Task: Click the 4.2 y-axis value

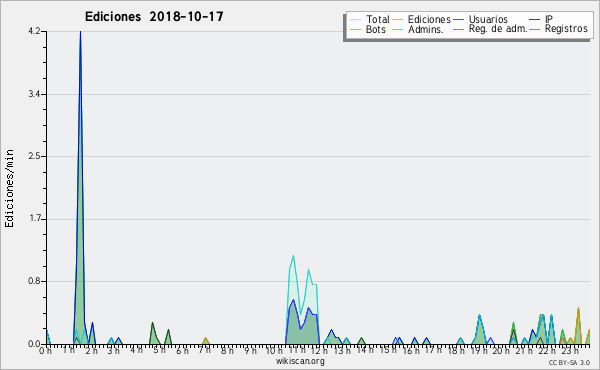Action: pyautogui.click(x=34, y=32)
